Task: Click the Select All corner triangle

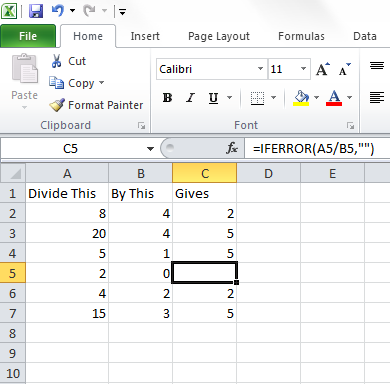Action: tap(13, 173)
